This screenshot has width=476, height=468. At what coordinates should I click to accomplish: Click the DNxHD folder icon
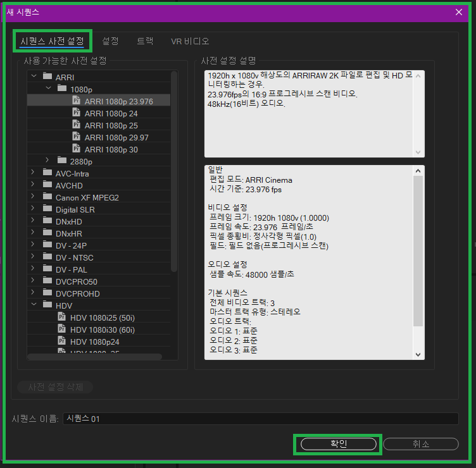pos(47,220)
